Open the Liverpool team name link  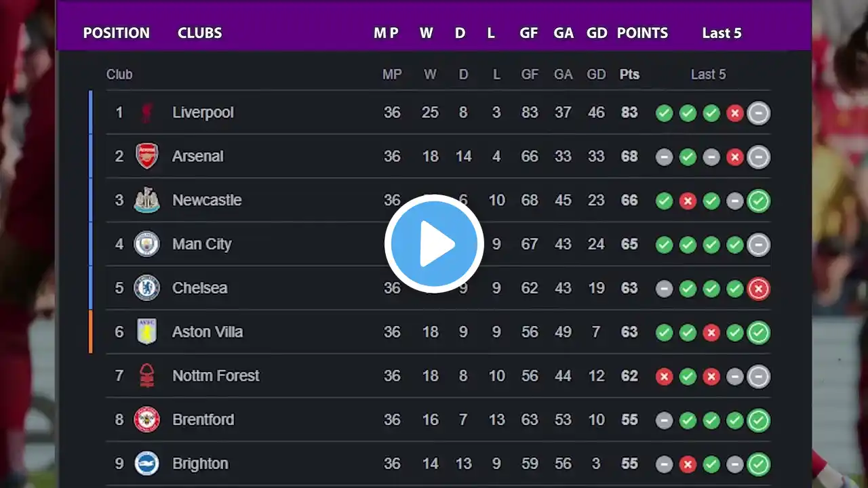[x=203, y=113]
